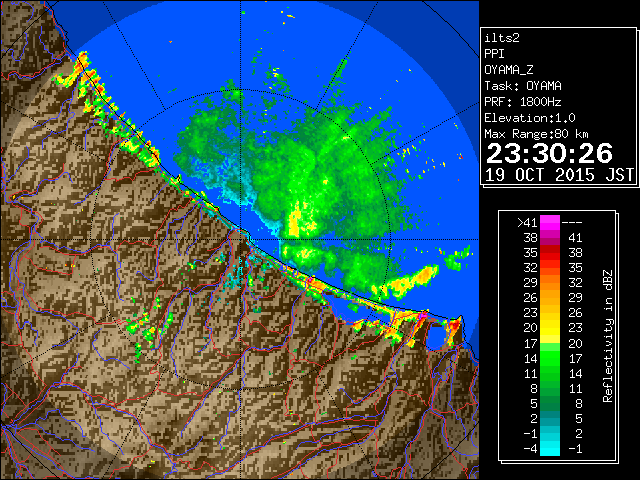
Task: Click the 'ilts2' label in the info box
Action: [x=502, y=38]
